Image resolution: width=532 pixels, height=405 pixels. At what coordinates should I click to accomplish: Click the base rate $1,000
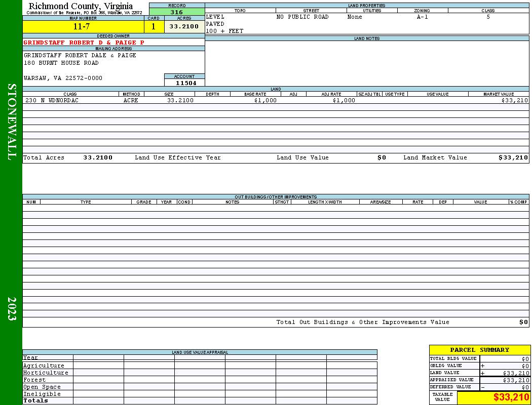(265, 100)
